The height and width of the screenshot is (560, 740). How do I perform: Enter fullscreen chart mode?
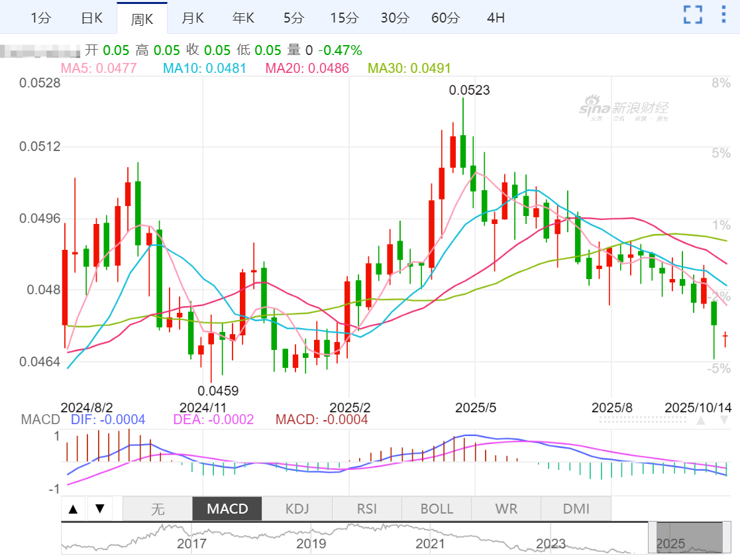[x=693, y=15]
